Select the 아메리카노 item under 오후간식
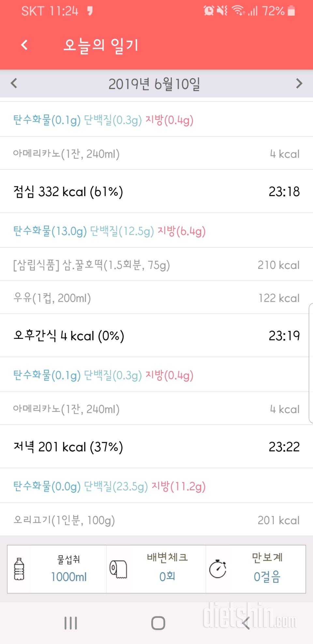The width and height of the screenshot is (313, 644). pos(156,409)
